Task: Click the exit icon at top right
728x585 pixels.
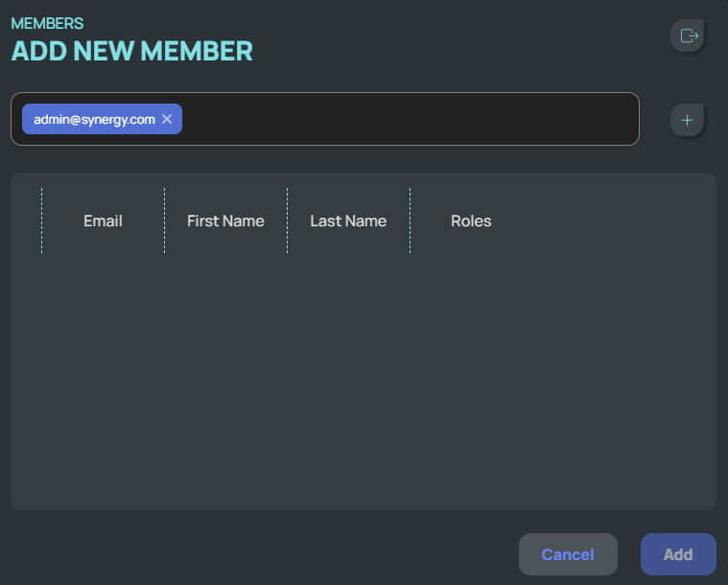Action: pyautogui.click(x=688, y=36)
